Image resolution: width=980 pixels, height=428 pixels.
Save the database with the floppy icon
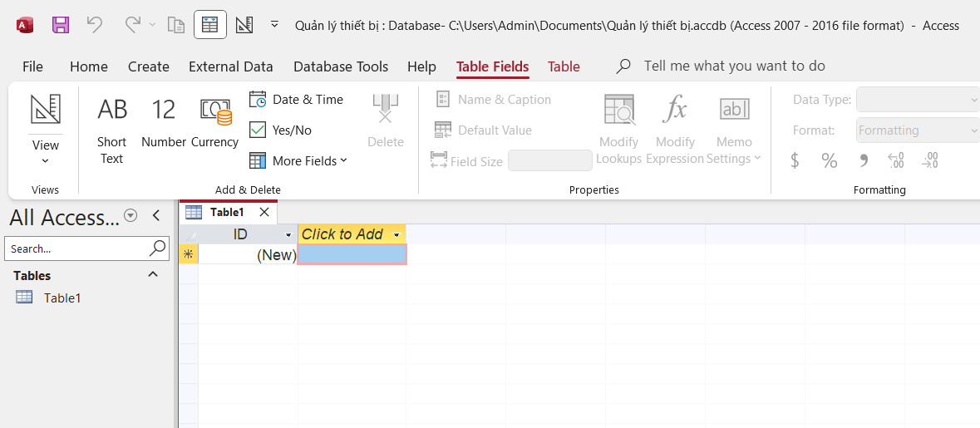point(60,25)
